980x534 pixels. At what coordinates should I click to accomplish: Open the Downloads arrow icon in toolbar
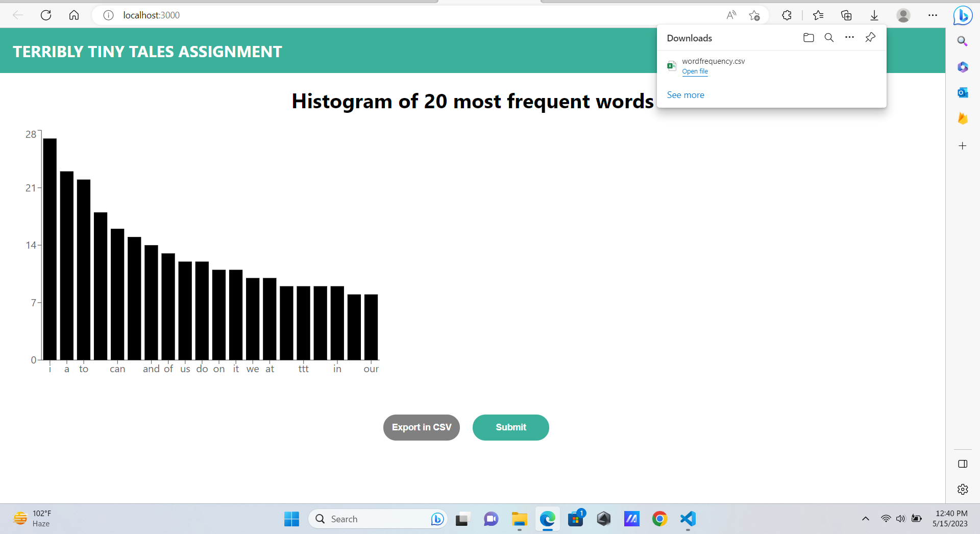click(x=874, y=15)
